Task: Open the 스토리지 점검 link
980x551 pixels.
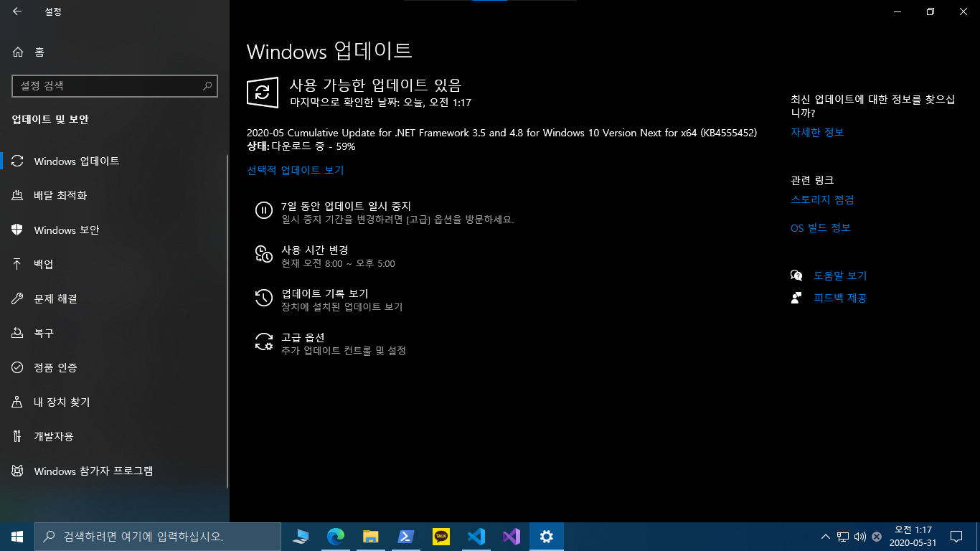Action: click(x=822, y=199)
